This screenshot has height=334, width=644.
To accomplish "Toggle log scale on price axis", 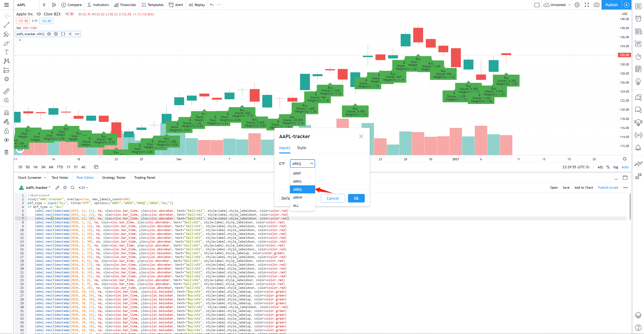I will coord(615,167).
